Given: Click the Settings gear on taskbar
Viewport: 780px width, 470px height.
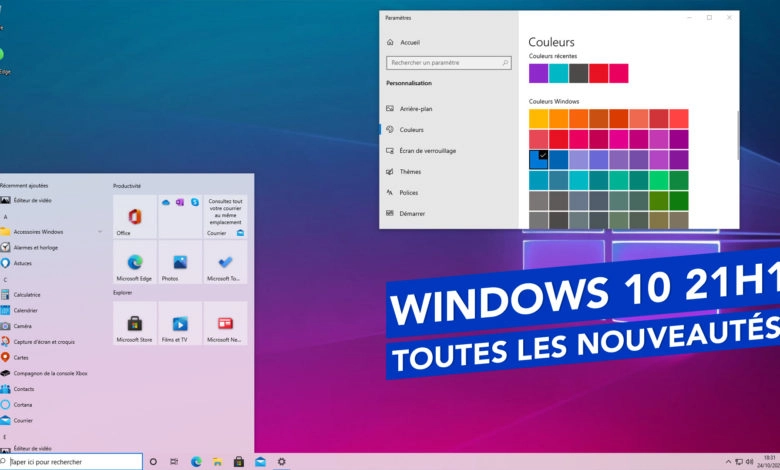Looking at the screenshot, I should (282, 462).
